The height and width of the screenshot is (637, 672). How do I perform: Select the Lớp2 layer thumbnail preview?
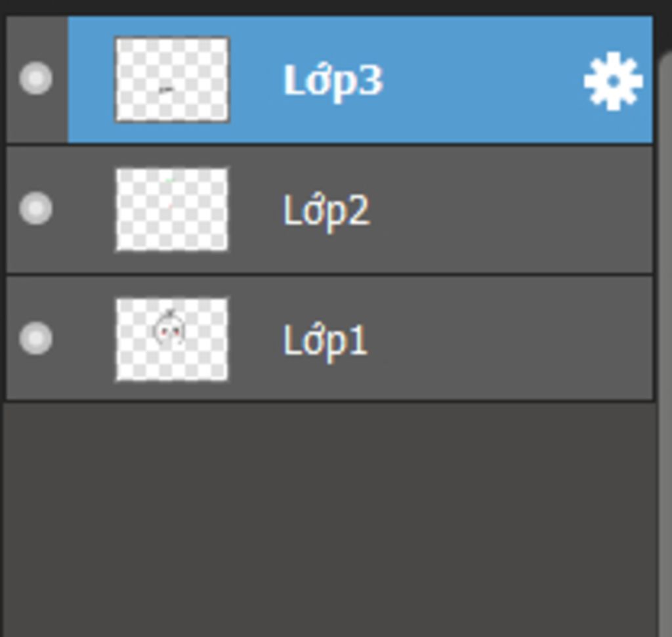tap(172, 209)
